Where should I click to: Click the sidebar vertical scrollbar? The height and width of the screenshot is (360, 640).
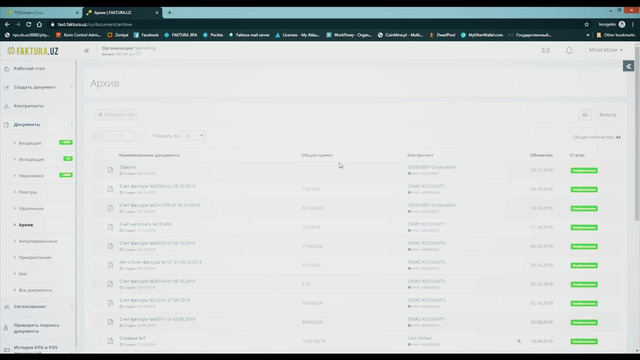click(x=76, y=204)
